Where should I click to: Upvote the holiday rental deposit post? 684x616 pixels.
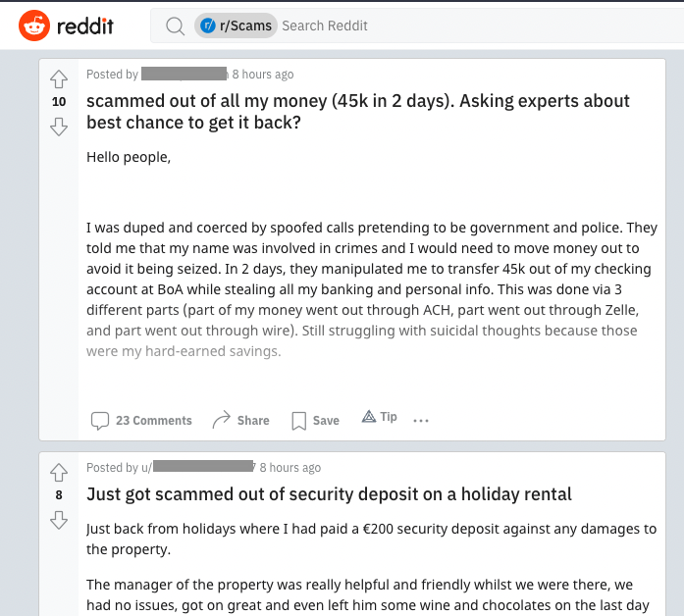[59, 473]
